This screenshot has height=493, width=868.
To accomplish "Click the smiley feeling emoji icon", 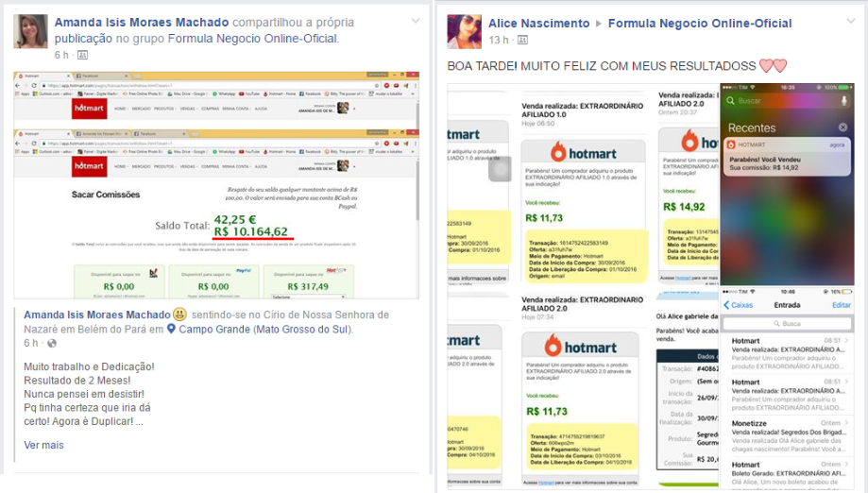I will (179, 314).
